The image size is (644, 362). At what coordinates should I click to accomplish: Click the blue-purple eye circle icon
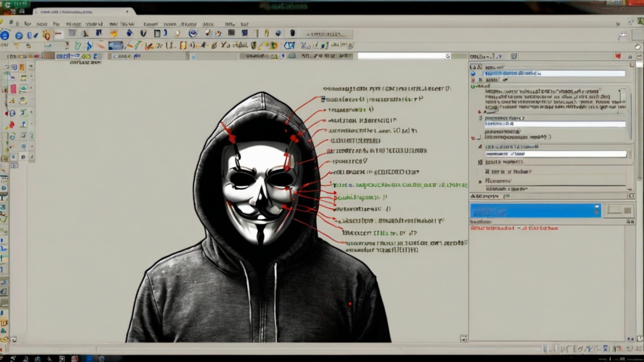[x=193, y=33]
